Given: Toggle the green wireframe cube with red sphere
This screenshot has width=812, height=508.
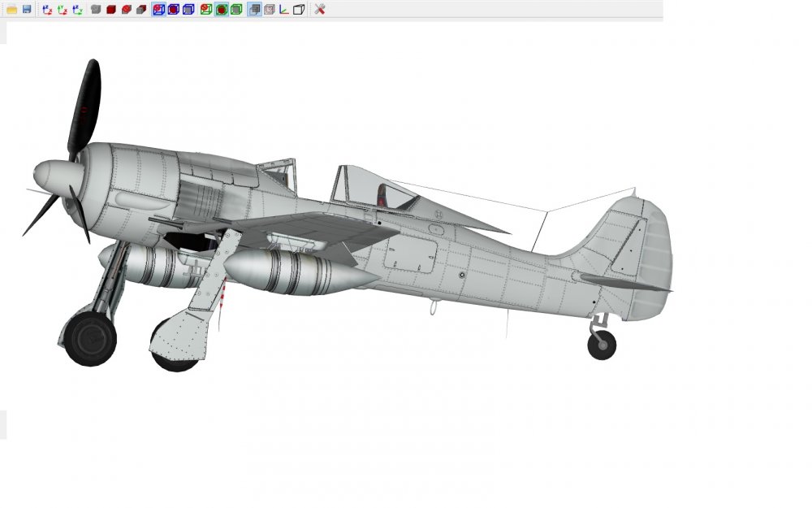Looking at the screenshot, I should coord(206,9).
